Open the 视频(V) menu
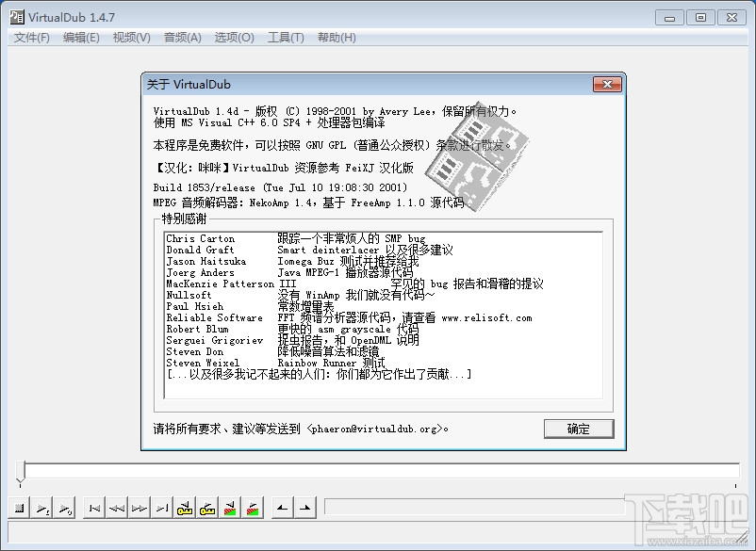The image size is (756, 551). pos(131,38)
